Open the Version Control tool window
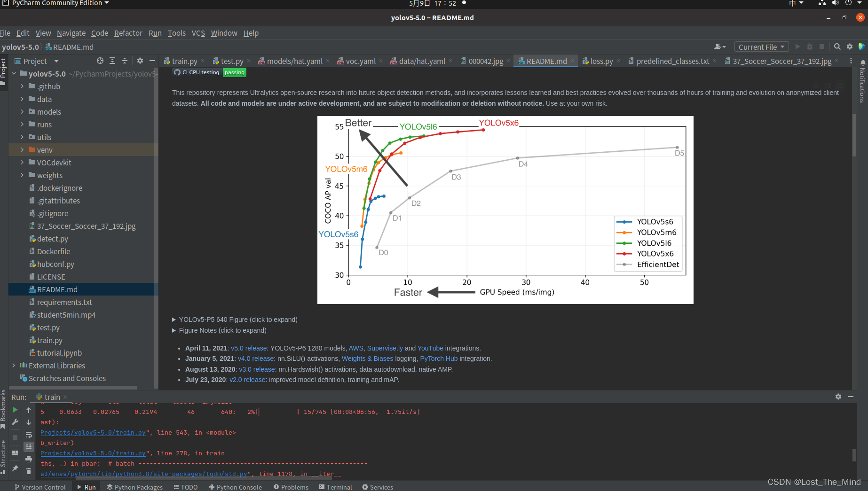The image size is (868, 491). 40,487
